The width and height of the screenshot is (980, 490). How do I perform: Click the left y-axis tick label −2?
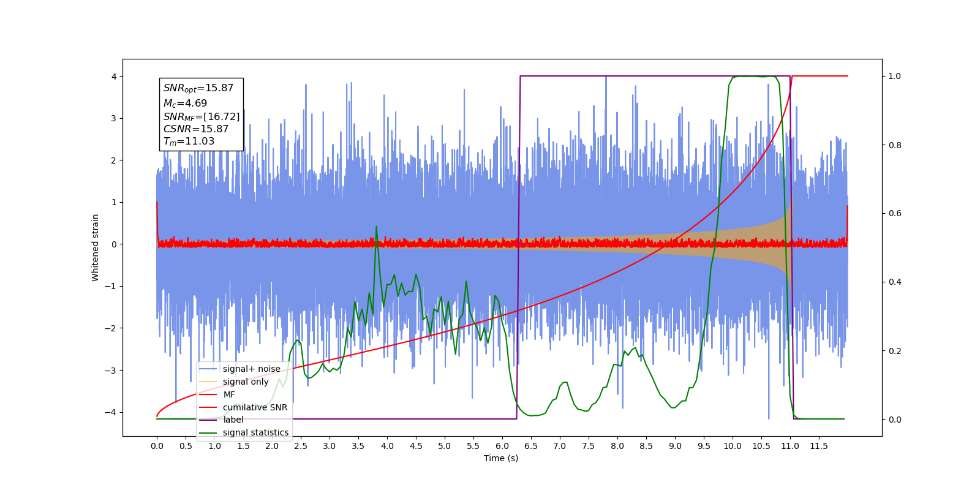tap(110, 328)
